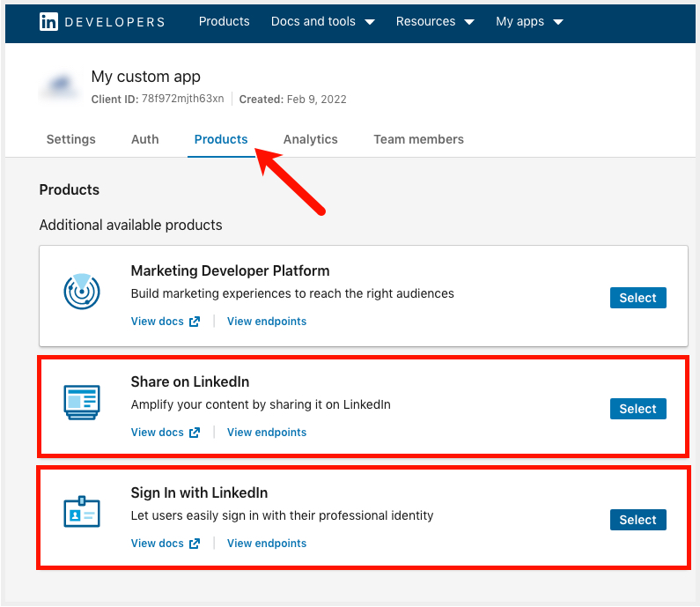Screen dimensions: 700x607
Task: View endpoints for Sign In with LinkedIn
Action: click(267, 544)
